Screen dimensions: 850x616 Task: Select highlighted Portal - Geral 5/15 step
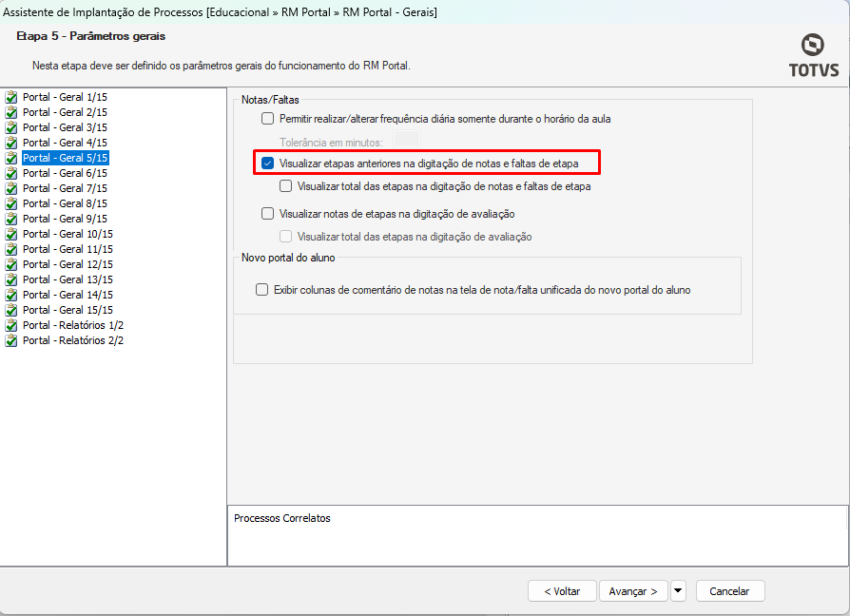click(x=66, y=158)
